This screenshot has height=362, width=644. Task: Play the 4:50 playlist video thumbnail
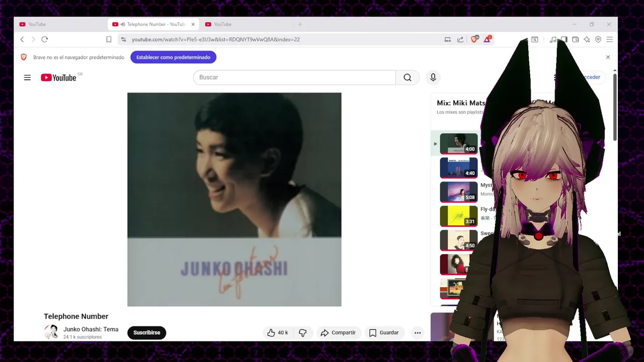click(x=459, y=240)
